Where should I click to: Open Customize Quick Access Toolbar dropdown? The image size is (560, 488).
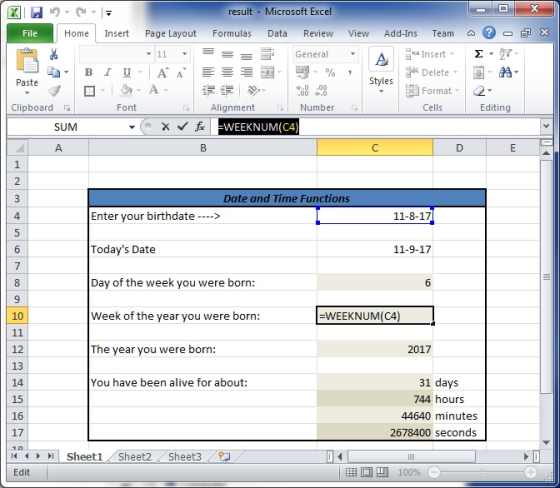(x=108, y=14)
